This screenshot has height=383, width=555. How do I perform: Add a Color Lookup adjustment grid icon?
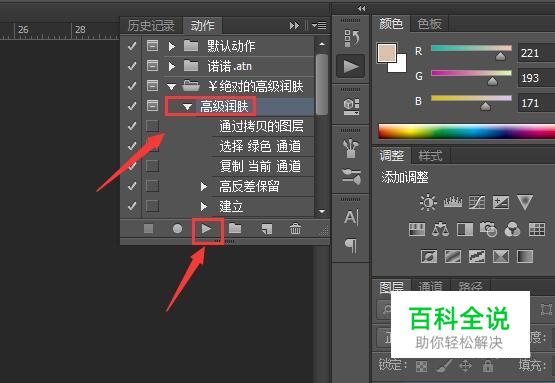coord(537,229)
